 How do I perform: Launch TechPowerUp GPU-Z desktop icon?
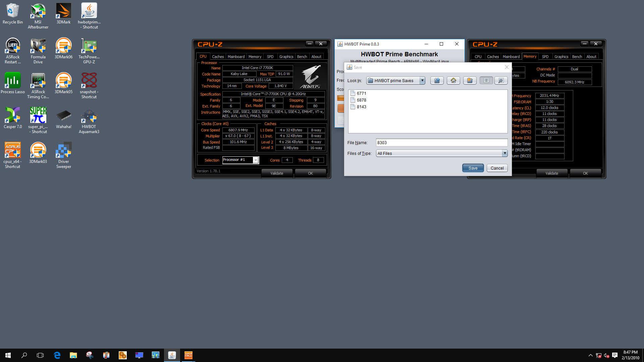[x=89, y=51]
